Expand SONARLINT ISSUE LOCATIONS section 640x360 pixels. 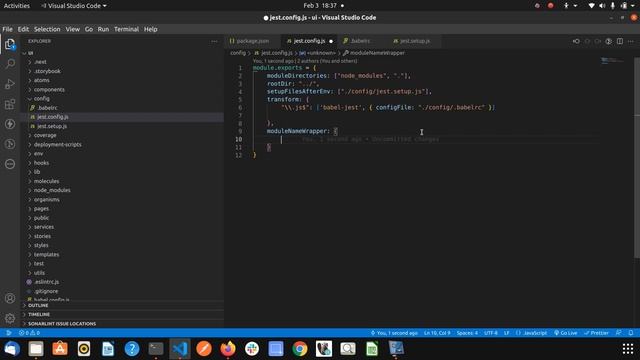point(62,324)
